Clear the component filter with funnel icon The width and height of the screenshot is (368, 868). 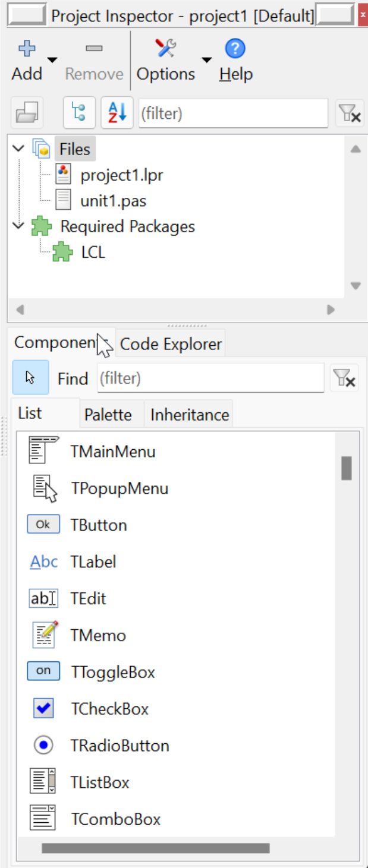pos(345,378)
